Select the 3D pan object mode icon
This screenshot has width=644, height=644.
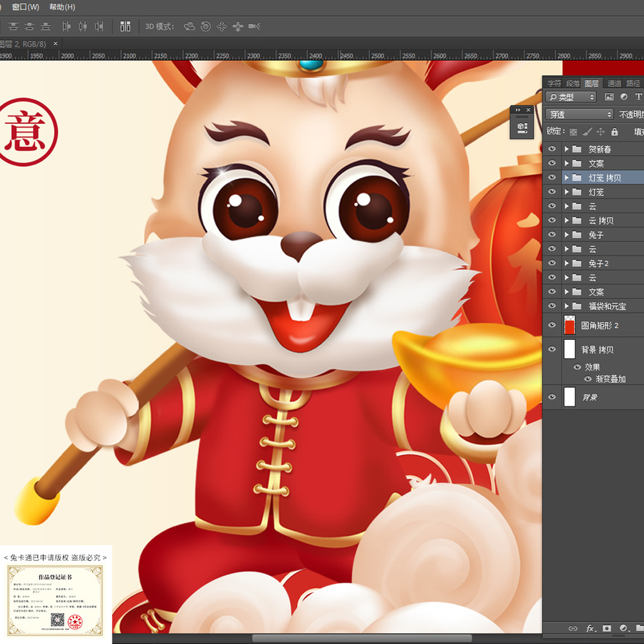coord(222,26)
